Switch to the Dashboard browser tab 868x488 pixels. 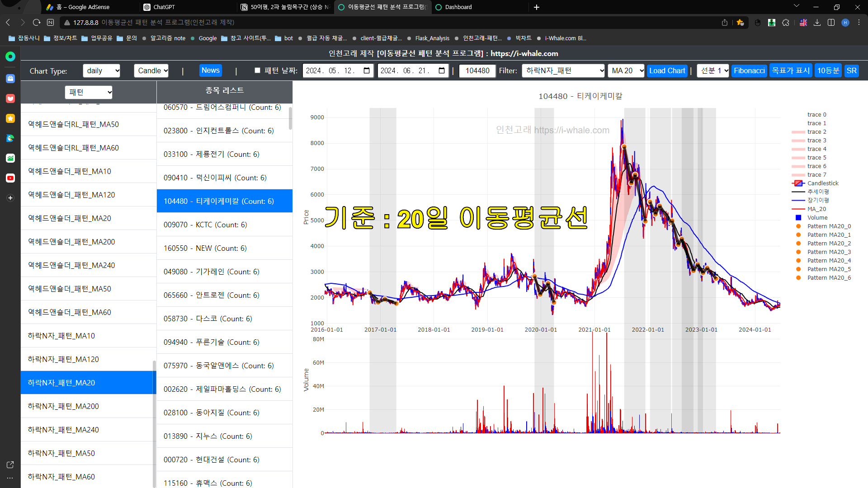tap(458, 7)
